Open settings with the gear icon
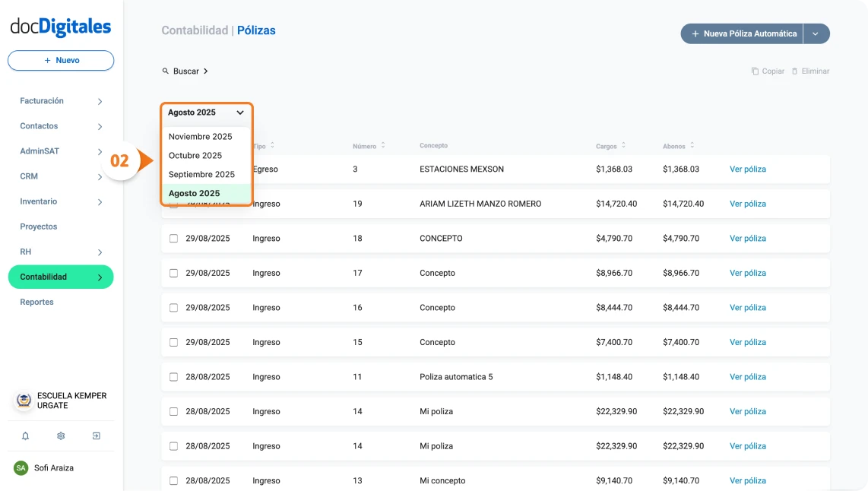 click(61, 436)
